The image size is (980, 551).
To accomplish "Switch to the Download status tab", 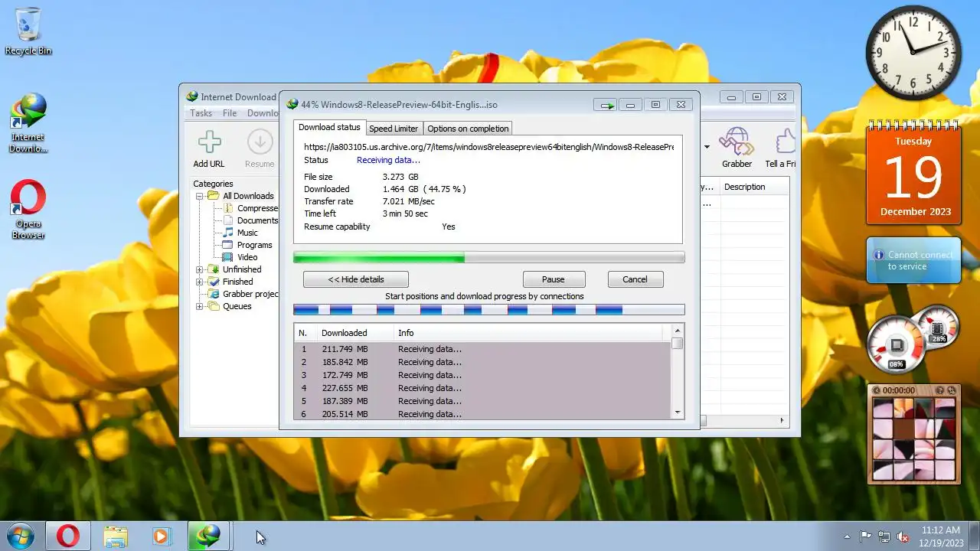I will [329, 128].
